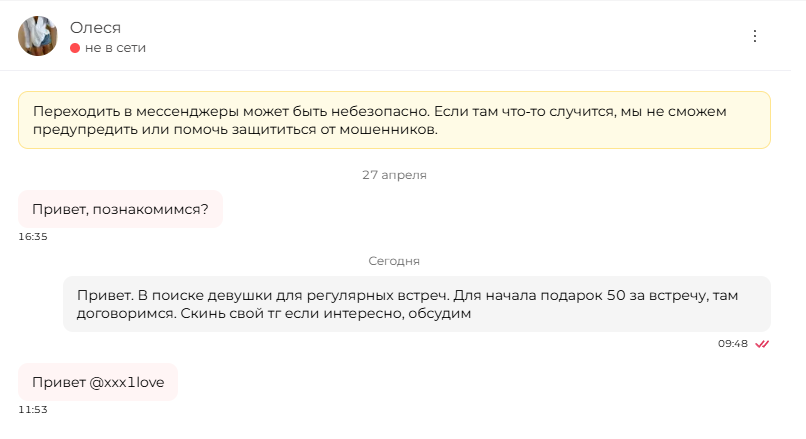Viewport: 806px width, 439px height.
Task: Click the @xxx1love handle in the last message
Action: pos(127,382)
